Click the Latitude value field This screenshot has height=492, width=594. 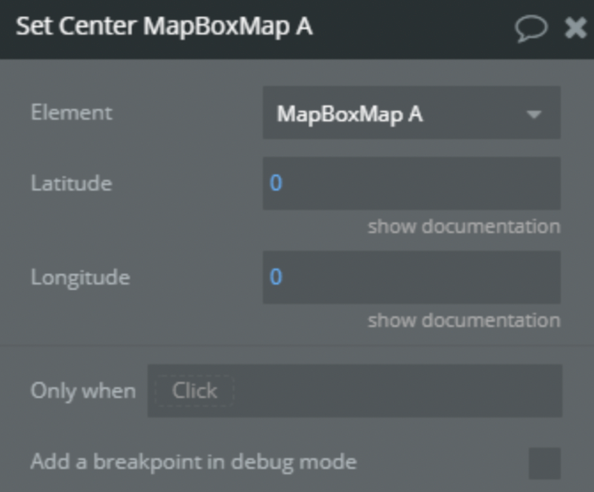pos(412,183)
